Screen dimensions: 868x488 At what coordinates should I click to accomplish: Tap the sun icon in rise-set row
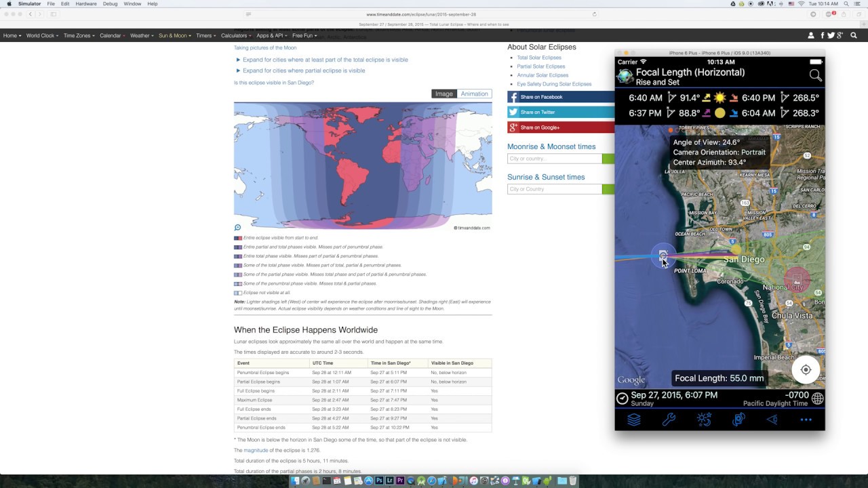[719, 98]
